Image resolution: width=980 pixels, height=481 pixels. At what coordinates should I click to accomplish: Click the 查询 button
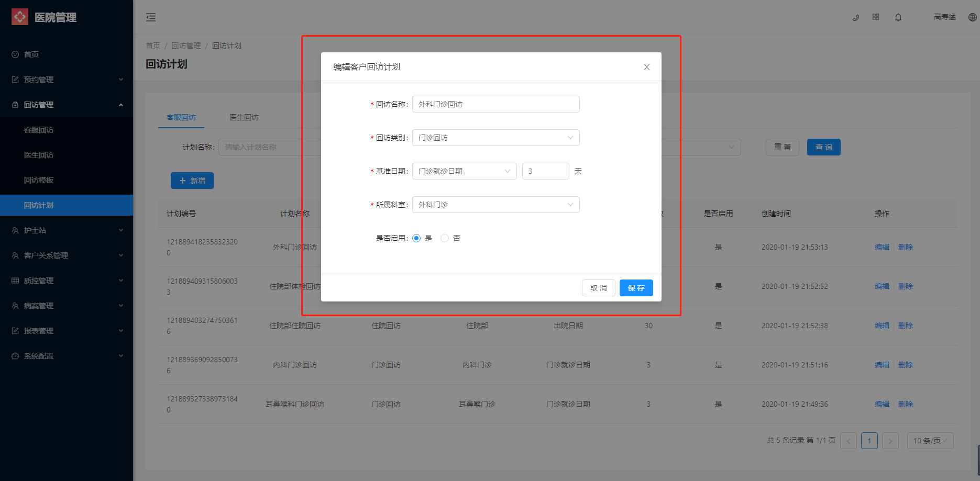[x=823, y=147]
